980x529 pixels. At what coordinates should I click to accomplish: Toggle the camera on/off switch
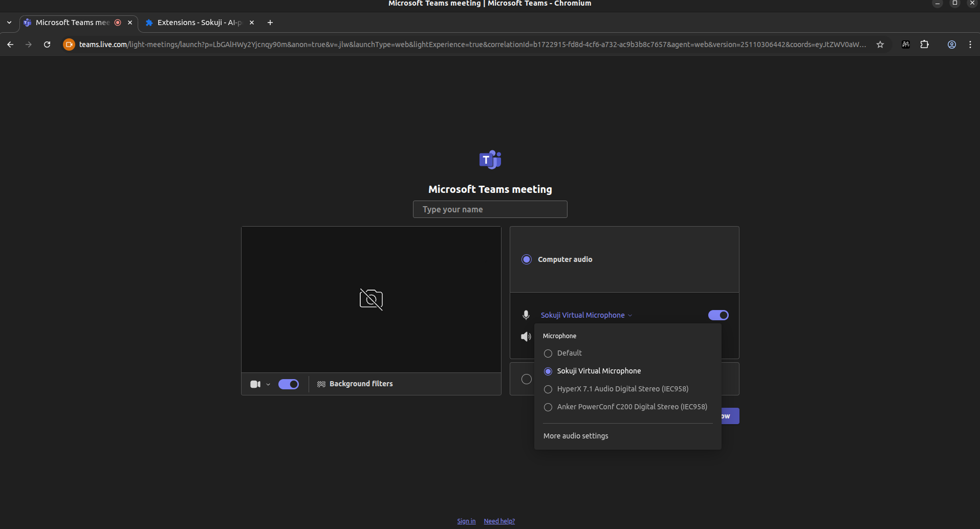click(289, 384)
